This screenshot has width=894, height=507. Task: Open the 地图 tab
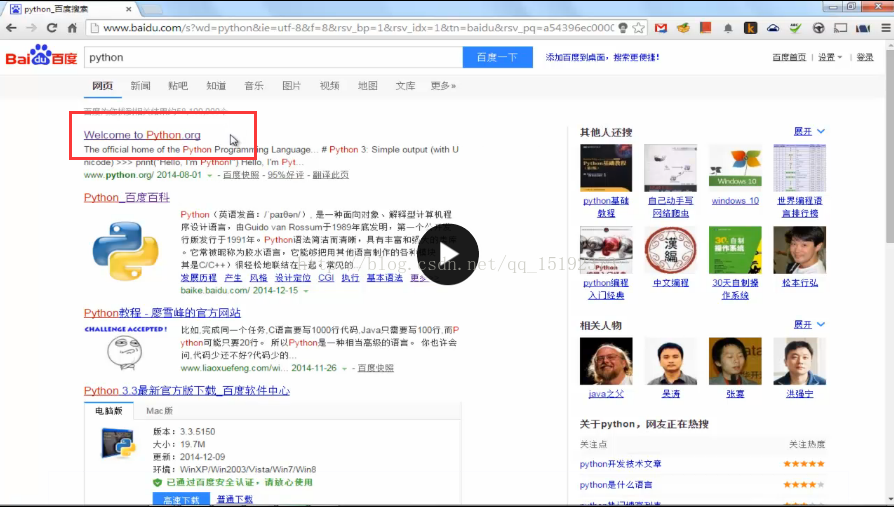368,86
